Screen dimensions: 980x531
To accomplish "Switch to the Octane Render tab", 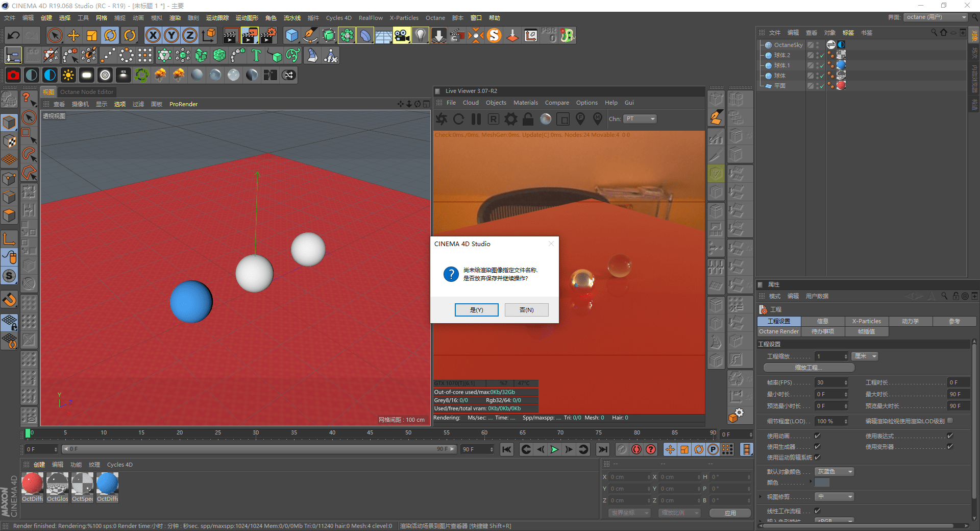I will tap(779, 331).
